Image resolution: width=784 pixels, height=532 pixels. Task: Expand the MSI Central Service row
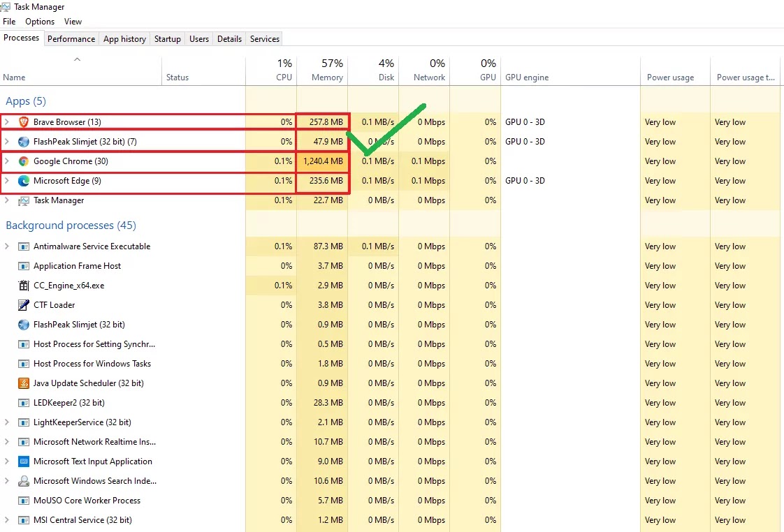[6, 520]
